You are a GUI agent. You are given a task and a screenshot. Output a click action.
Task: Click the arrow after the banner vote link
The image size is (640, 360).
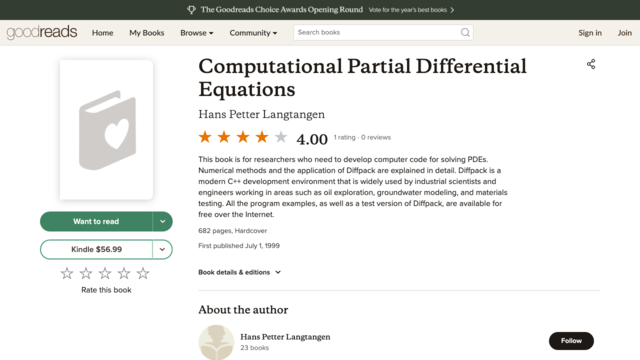[452, 10]
